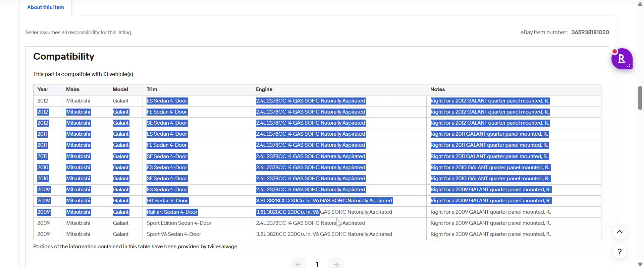The height and width of the screenshot is (268, 644).
Task: Click 'ES Sedan 4-Door' in 2009 row
Action: point(167,190)
